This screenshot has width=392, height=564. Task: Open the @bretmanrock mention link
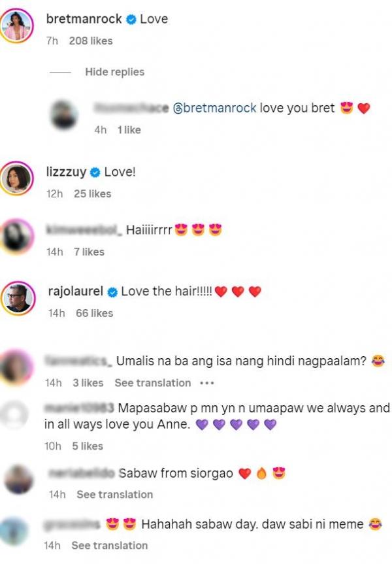pos(215,108)
